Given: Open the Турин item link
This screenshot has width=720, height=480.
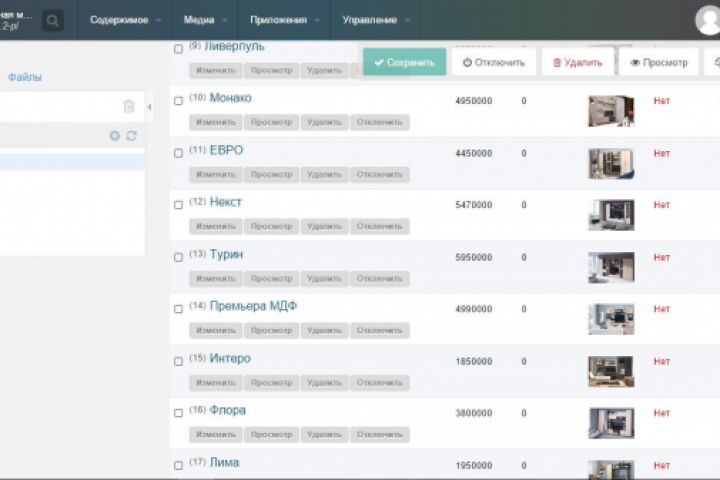Looking at the screenshot, I should click(x=226, y=254).
